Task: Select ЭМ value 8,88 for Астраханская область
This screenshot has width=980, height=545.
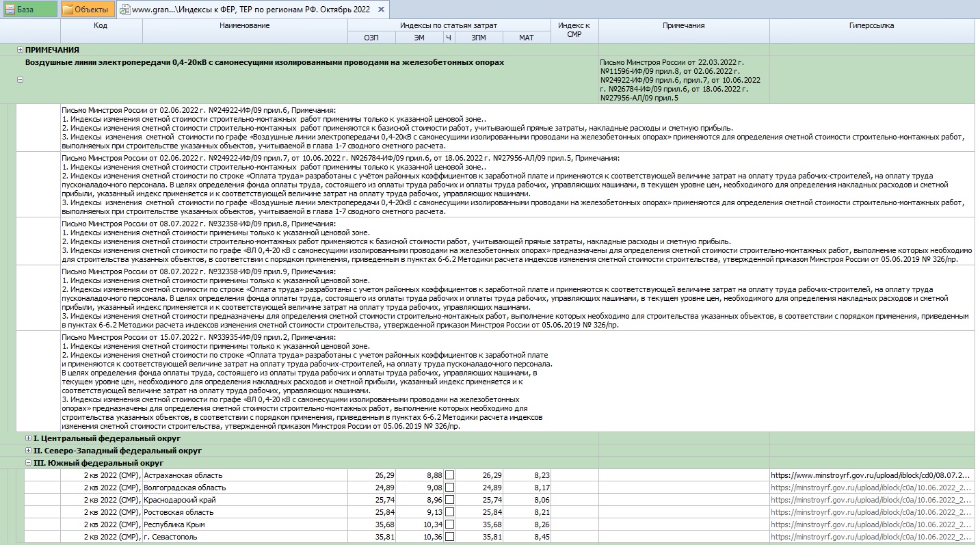Action: [419, 475]
